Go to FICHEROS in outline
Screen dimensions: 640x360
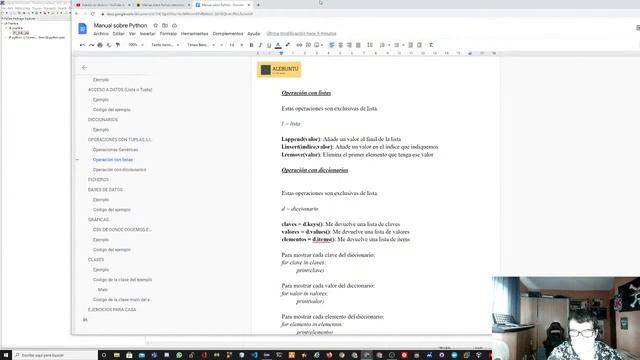(x=98, y=180)
